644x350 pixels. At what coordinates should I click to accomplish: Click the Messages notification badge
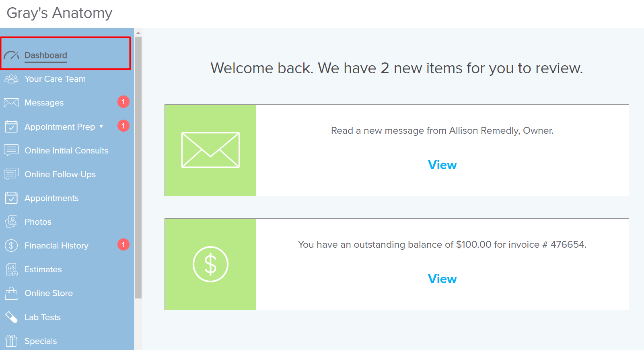tap(123, 102)
